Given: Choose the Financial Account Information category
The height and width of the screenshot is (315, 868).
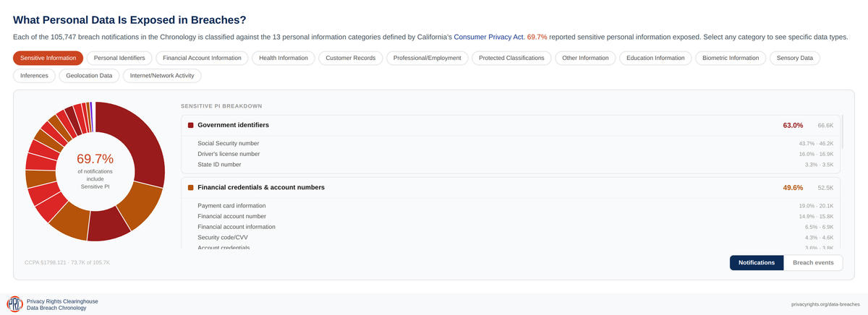Looking at the screenshot, I should point(202,58).
